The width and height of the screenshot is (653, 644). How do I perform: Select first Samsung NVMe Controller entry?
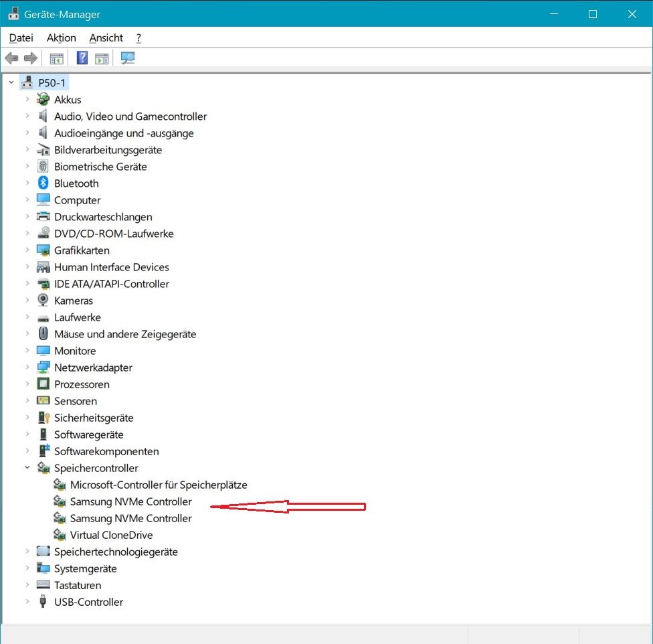tap(130, 501)
